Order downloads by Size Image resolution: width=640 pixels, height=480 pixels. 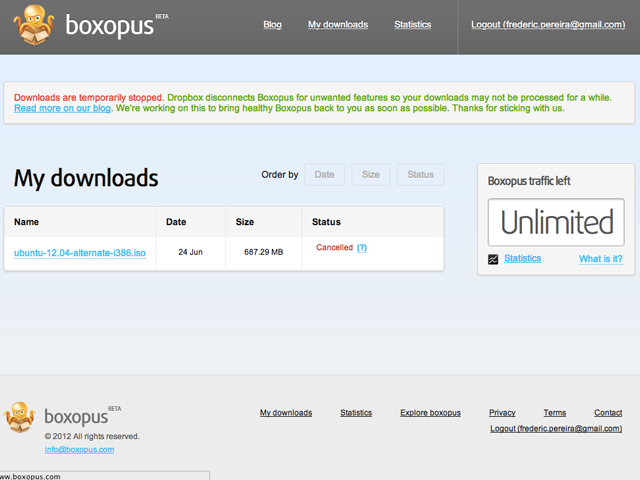tap(371, 175)
